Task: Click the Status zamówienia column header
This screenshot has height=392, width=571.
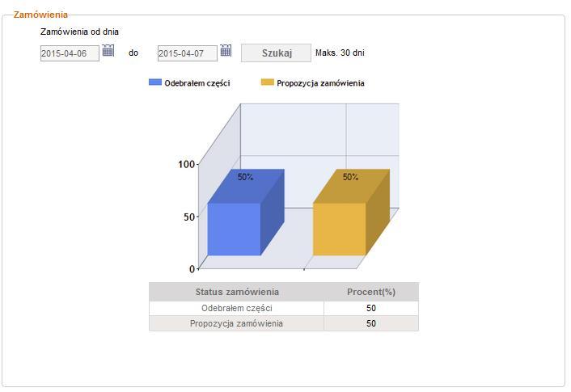Action: point(237,292)
